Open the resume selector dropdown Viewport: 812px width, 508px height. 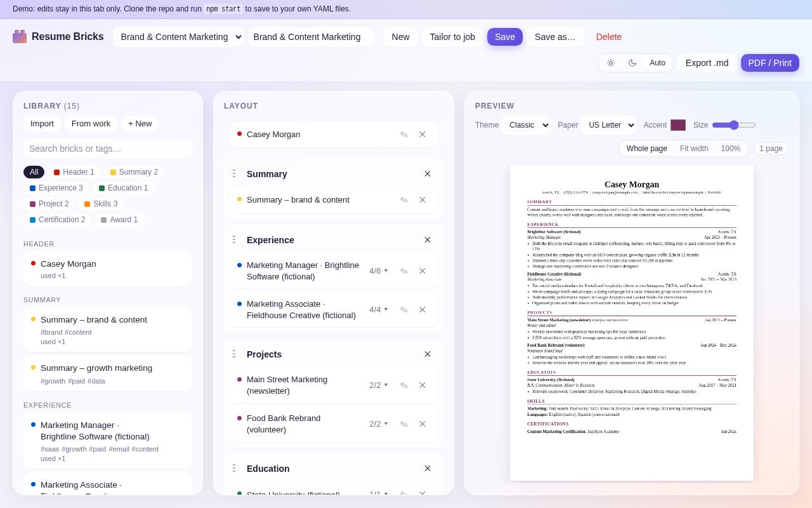click(x=178, y=37)
